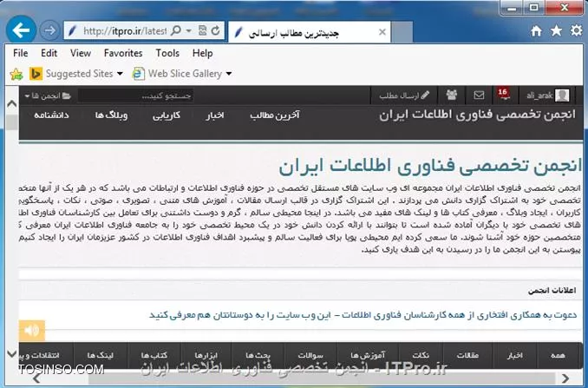The height and width of the screenshot is (388, 588).
Task: Select the ابزارها category tab
Action: [x=206, y=355]
